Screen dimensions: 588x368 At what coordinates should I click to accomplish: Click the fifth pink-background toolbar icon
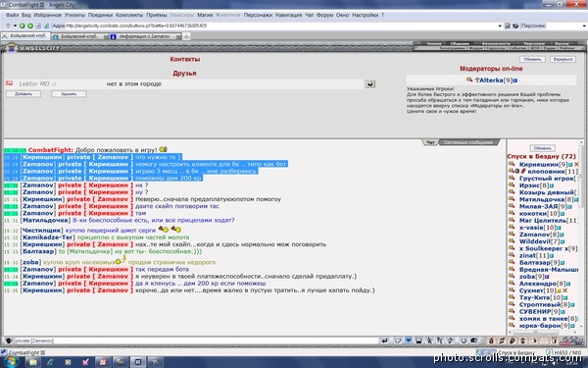tap(533, 341)
